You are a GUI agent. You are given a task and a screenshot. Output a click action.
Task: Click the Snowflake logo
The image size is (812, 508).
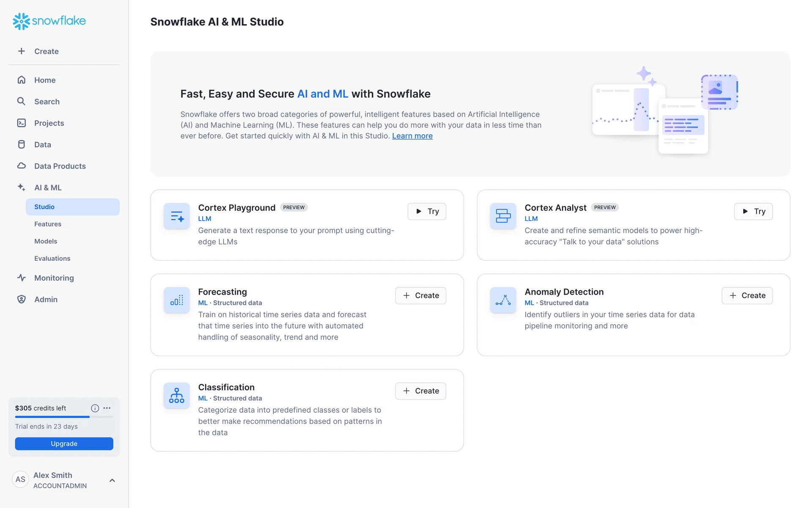(x=49, y=21)
